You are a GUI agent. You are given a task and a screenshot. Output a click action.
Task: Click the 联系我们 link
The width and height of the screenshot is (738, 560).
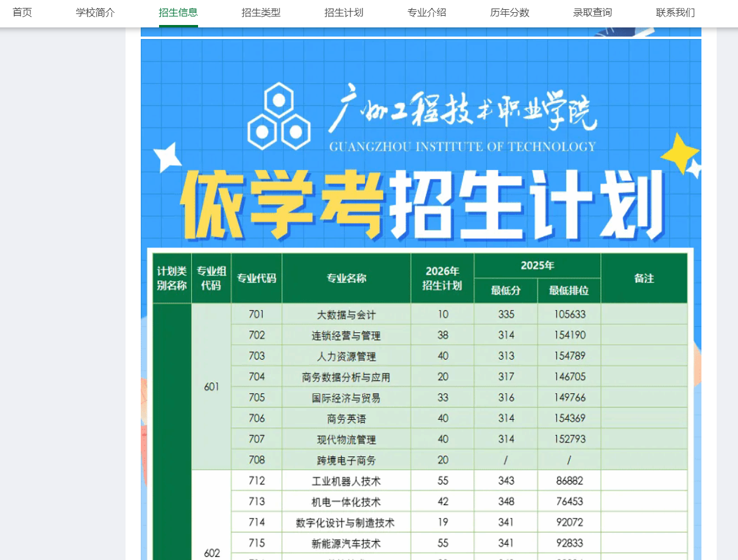[x=675, y=12]
